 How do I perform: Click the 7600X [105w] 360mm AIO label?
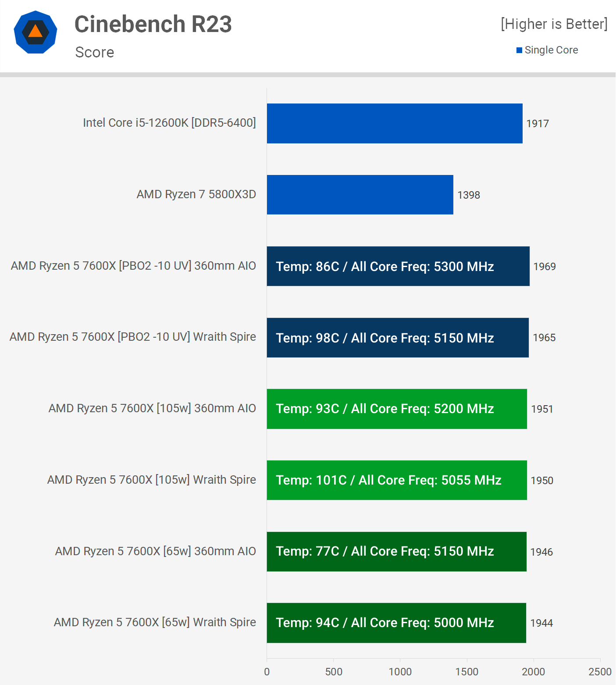tap(152, 408)
